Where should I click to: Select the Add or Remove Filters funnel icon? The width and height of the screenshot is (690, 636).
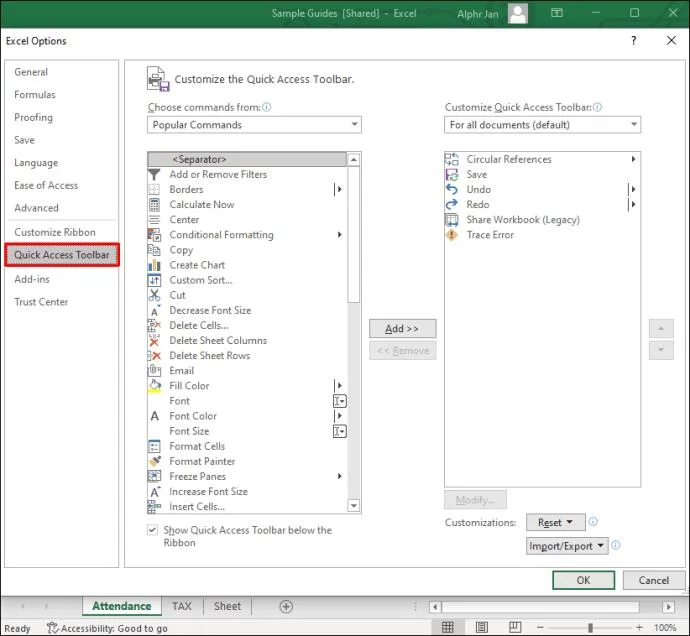click(x=154, y=175)
